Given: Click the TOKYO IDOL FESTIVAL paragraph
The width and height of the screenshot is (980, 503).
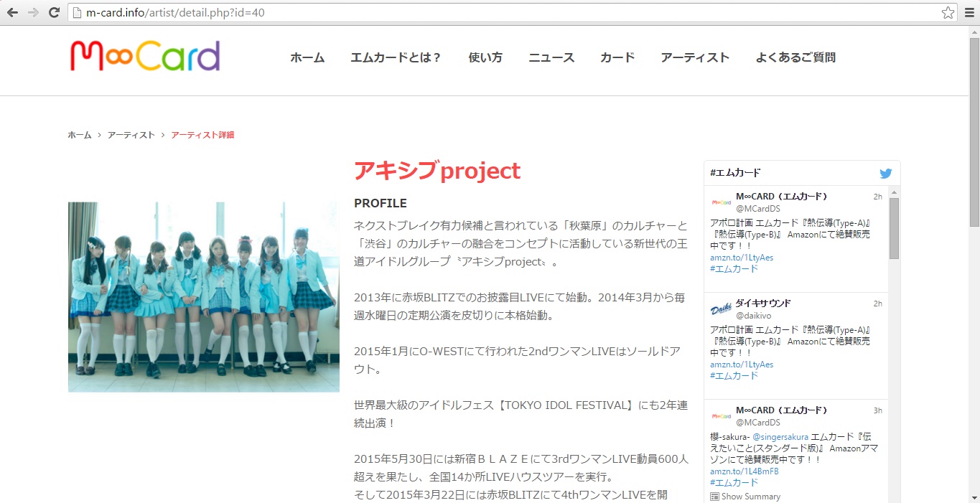Looking at the screenshot, I should tap(521, 414).
